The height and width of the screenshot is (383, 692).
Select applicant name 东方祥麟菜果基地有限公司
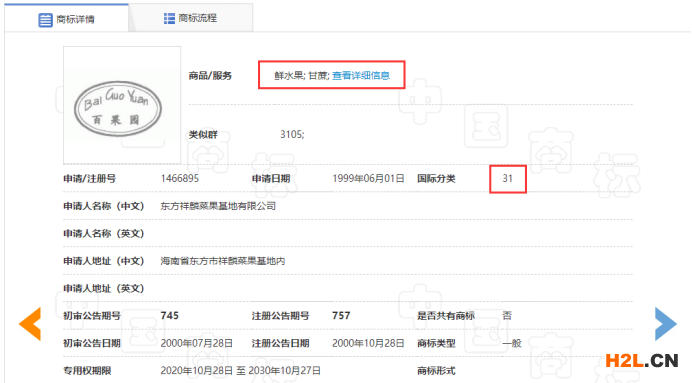(x=218, y=206)
